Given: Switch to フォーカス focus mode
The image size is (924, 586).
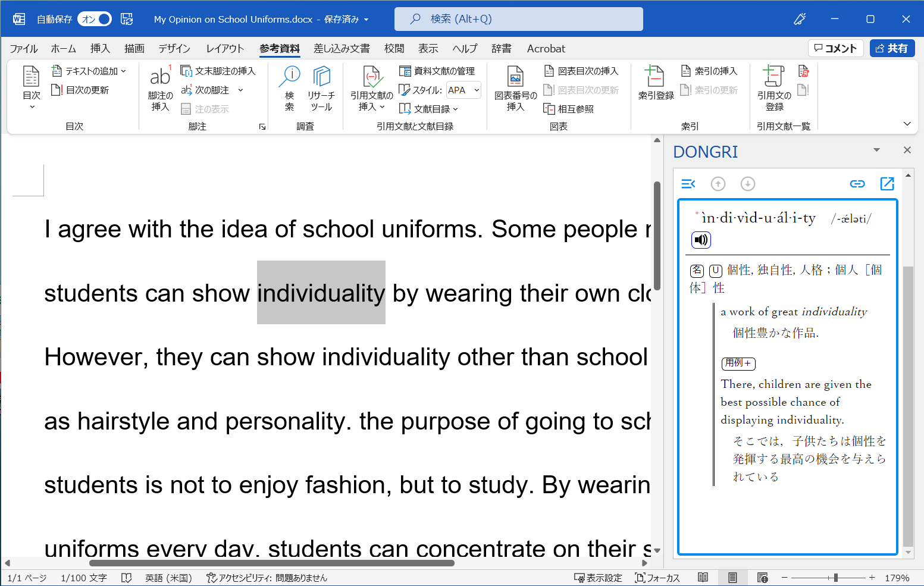Looking at the screenshot, I should (657, 578).
